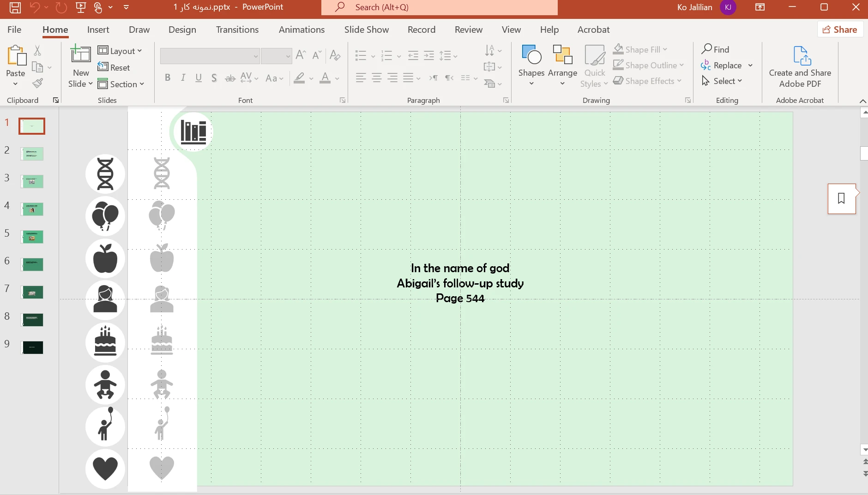
Task: Toggle Align Left paragraph
Action: click(361, 78)
